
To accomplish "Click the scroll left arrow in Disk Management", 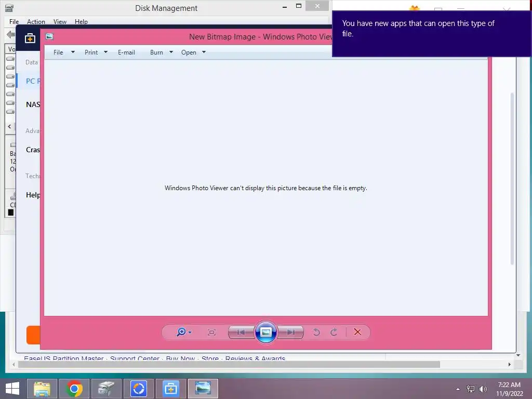I will tap(9, 126).
